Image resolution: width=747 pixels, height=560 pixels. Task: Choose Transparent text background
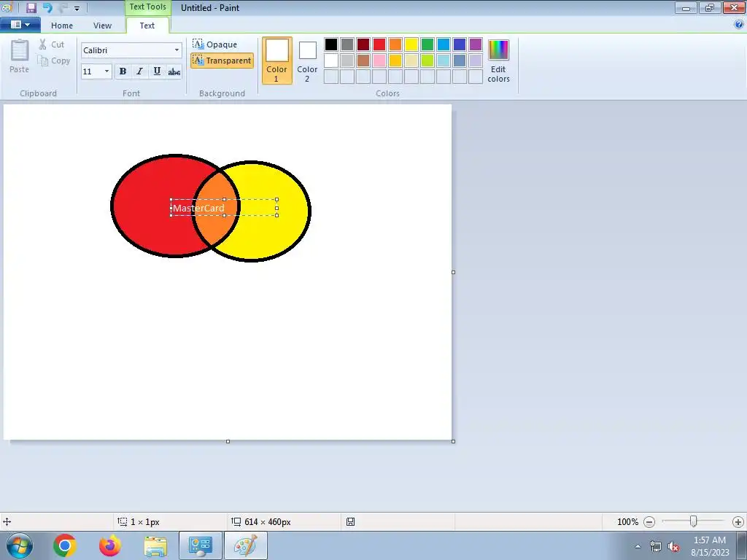222,61
